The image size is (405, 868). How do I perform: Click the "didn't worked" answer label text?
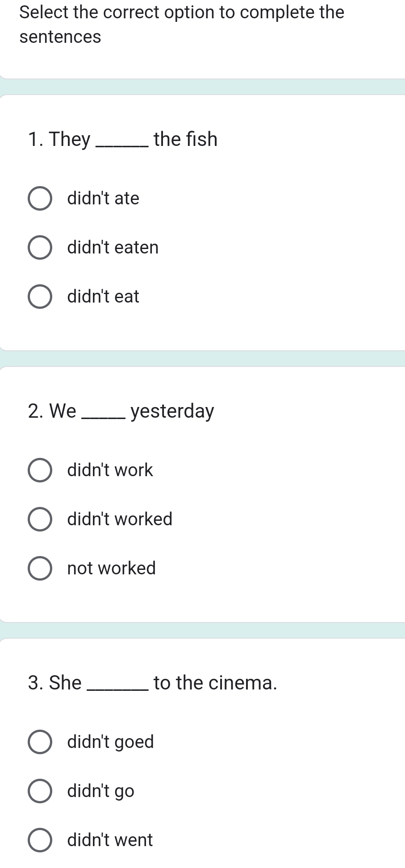(120, 519)
